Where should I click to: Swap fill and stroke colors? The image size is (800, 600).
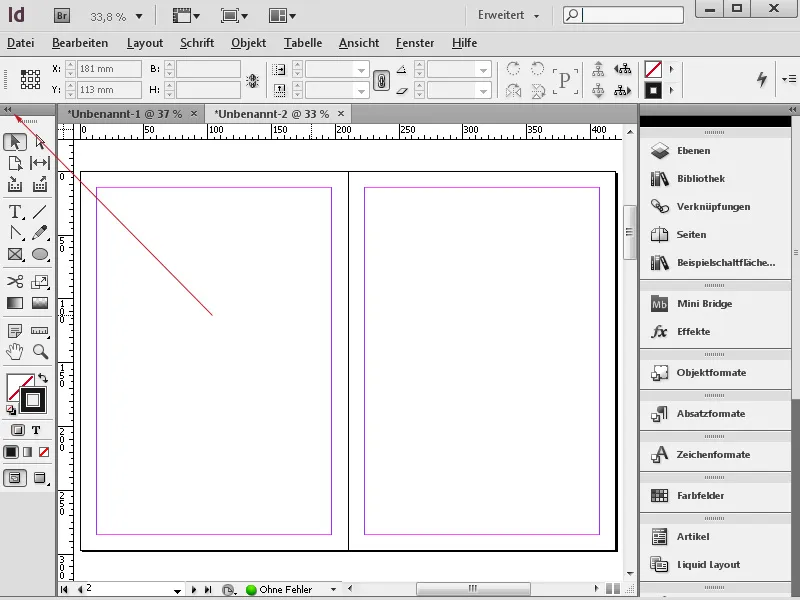coord(41,377)
